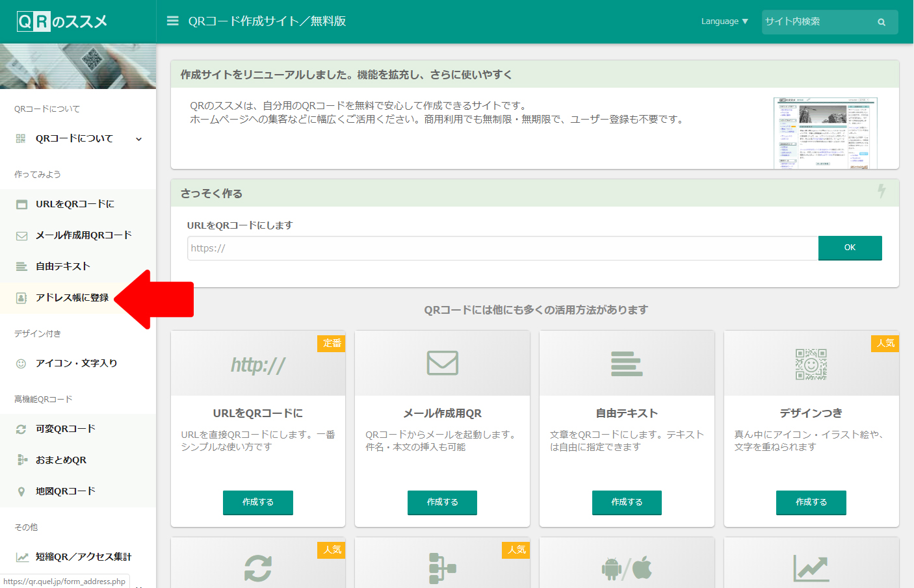Click the circular arrows icon on bottom card
This screenshot has height=588, width=914.
click(258, 569)
